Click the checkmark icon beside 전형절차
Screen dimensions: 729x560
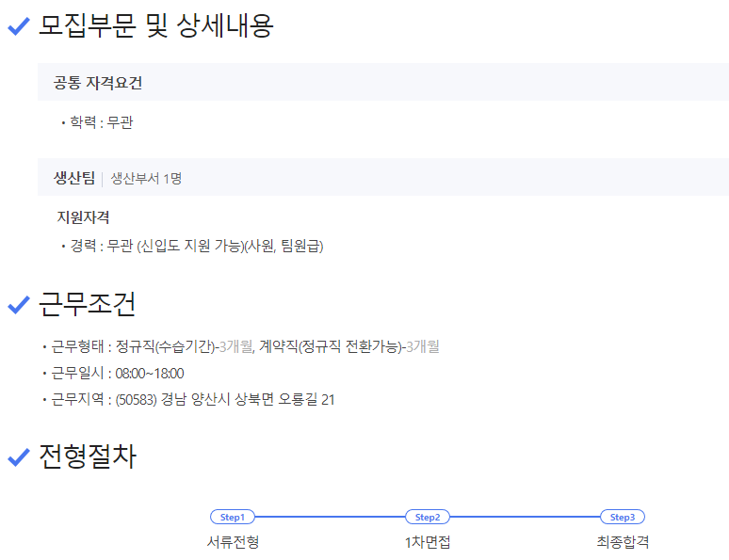18,457
